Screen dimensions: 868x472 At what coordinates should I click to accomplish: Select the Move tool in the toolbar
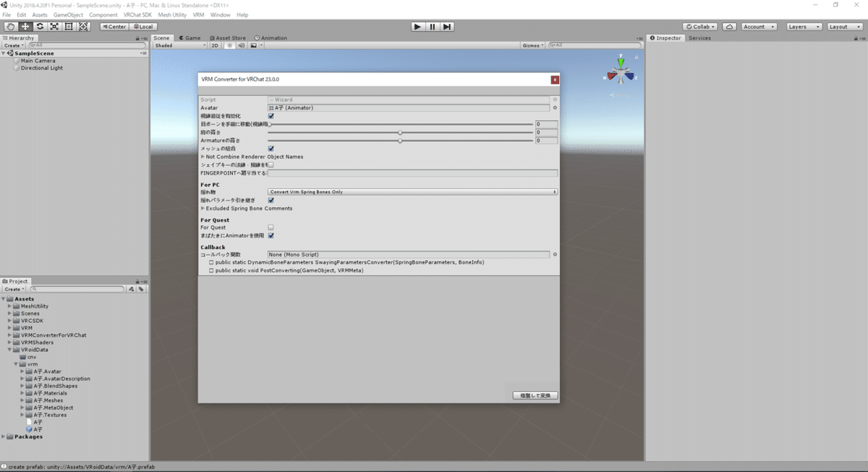tap(25, 26)
